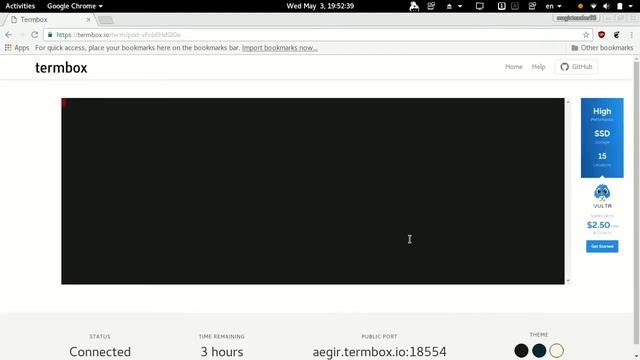Click the blue Vultr High Performance banner

pyautogui.click(x=602, y=138)
